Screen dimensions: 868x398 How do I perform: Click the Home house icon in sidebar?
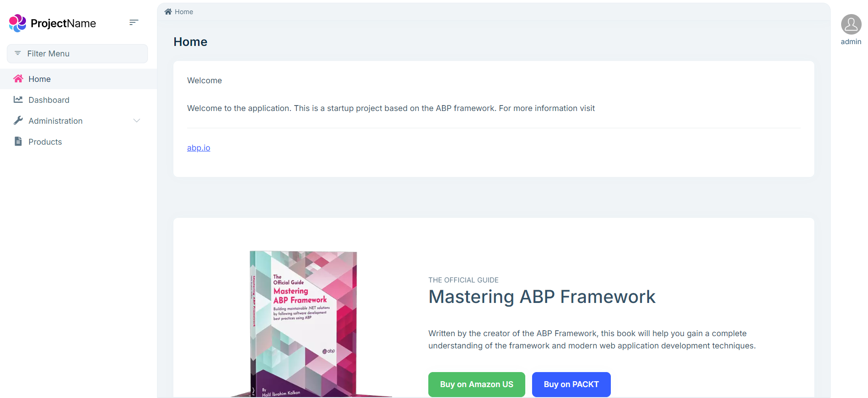(18, 79)
